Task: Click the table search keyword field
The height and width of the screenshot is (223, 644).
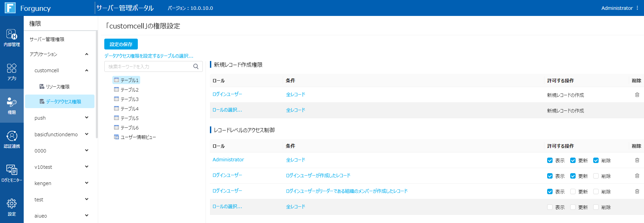Action: coord(149,66)
